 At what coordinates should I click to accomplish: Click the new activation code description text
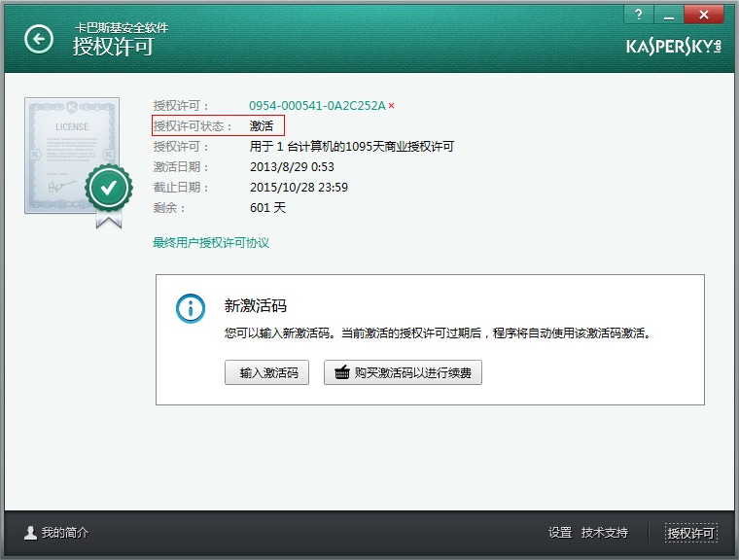tap(438, 333)
